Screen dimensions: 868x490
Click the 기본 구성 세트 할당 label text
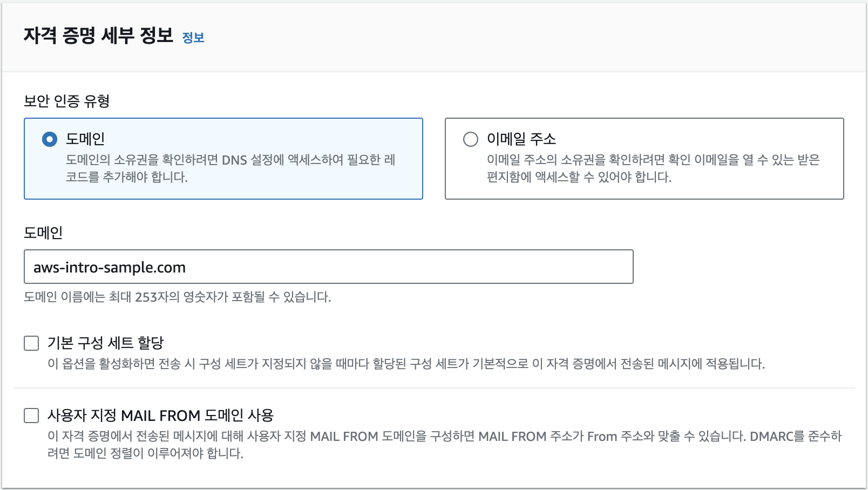pyautogui.click(x=105, y=343)
